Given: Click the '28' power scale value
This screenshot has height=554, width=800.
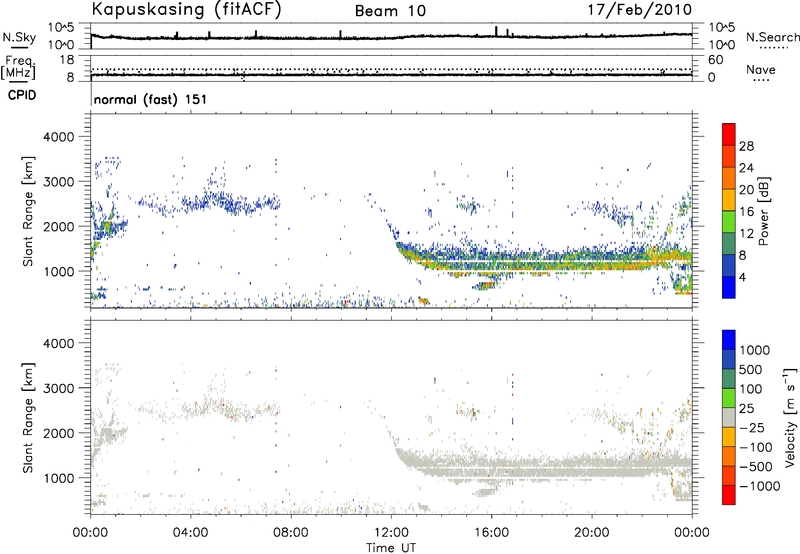Looking at the screenshot, I should click(746, 146).
